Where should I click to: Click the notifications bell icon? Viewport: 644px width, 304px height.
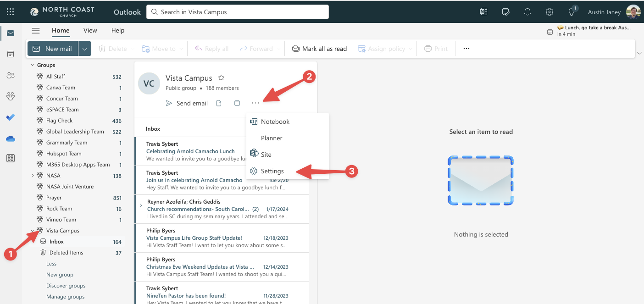(527, 12)
